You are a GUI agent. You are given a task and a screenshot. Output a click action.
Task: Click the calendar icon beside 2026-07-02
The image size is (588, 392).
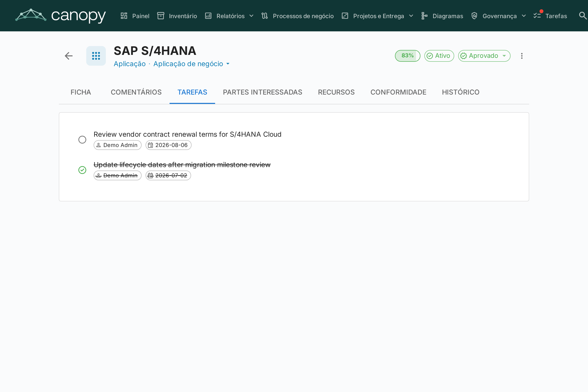pyautogui.click(x=150, y=175)
